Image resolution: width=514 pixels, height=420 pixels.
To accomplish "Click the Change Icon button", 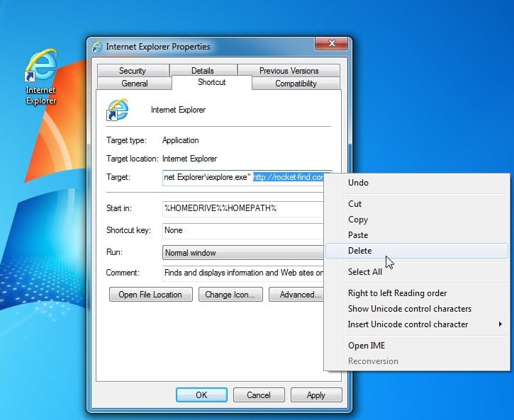I will [x=230, y=295].
